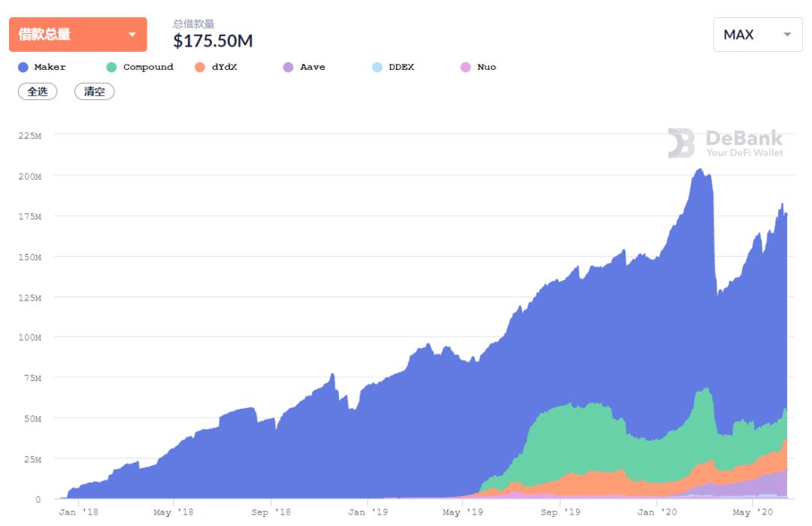Hide the Compound series via its label
This screenshot has height=526, width=812.
click(x=148, y=68)
